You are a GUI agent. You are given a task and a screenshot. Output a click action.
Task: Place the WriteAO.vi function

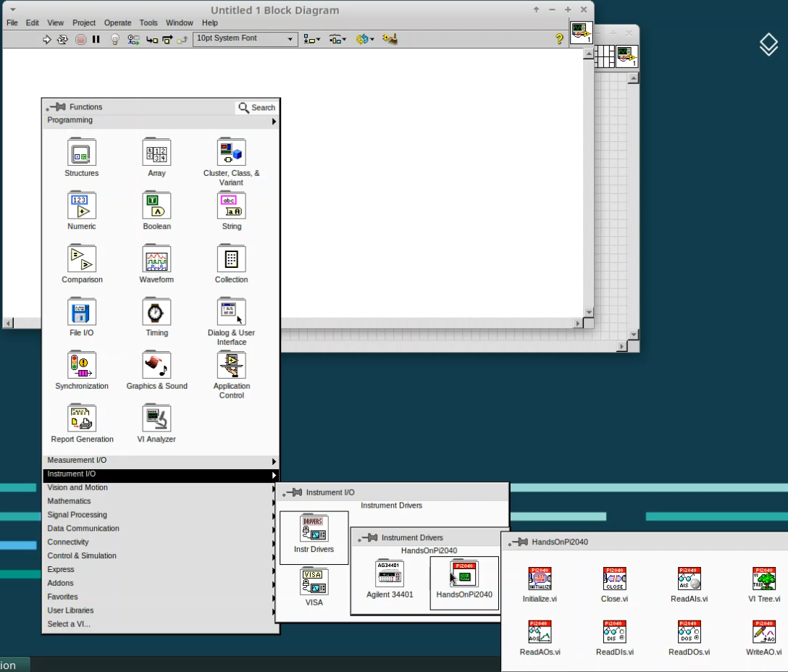764,631
